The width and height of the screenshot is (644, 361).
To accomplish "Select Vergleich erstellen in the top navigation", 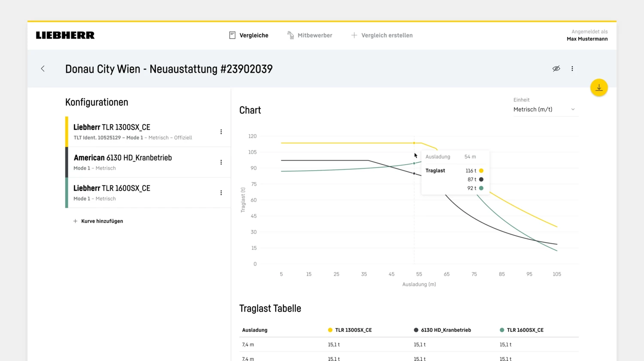I will pyautogui.click(x=382, y=35).
